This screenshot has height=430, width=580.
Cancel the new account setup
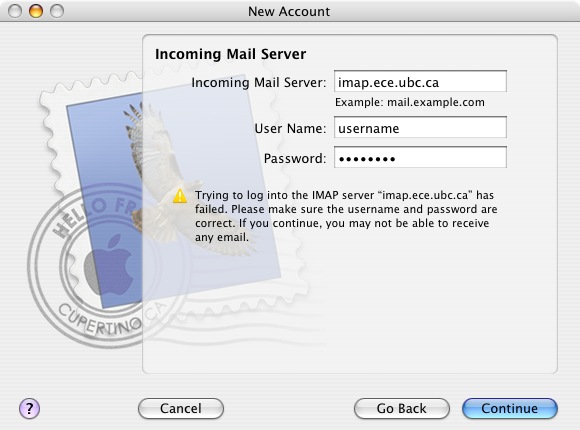click(181, 409)
